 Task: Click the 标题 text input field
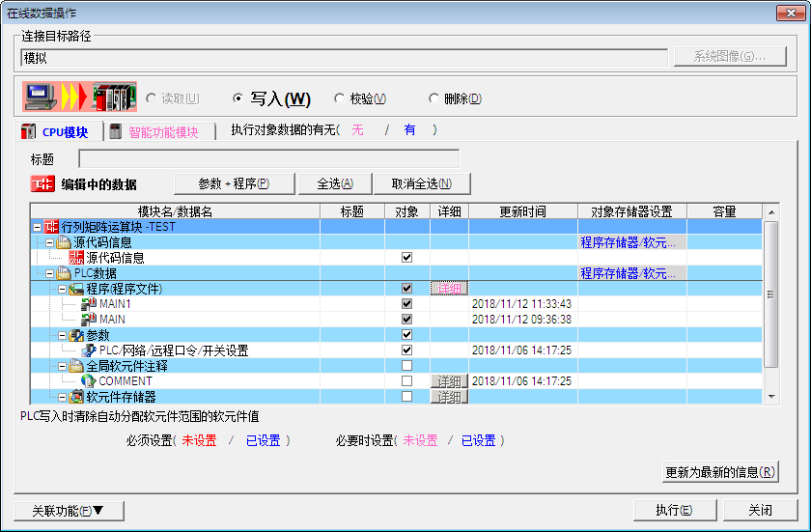click(269, 159)
